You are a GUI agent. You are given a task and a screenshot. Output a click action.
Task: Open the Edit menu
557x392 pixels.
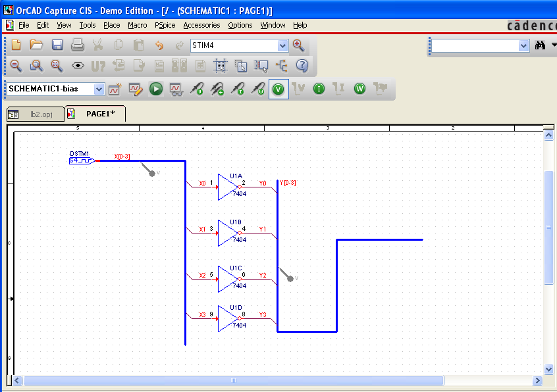(43, 25)
